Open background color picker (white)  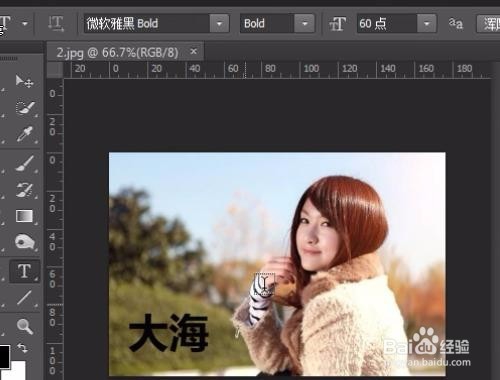point(18,370)
